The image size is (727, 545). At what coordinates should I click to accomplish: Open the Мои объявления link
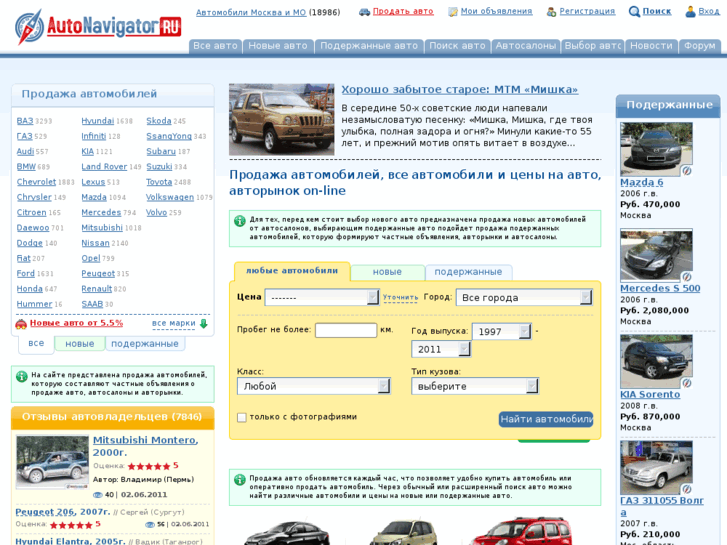tap(496, 12)
